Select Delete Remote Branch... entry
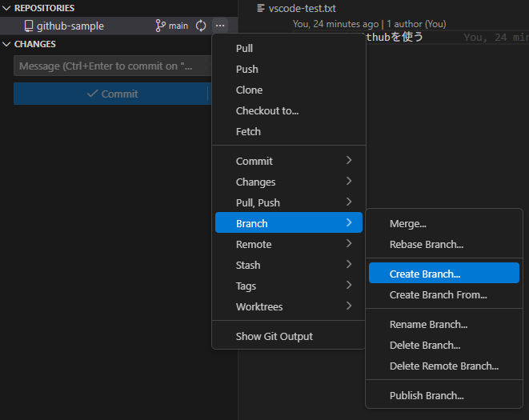529x420 pixels. point(443,366)
